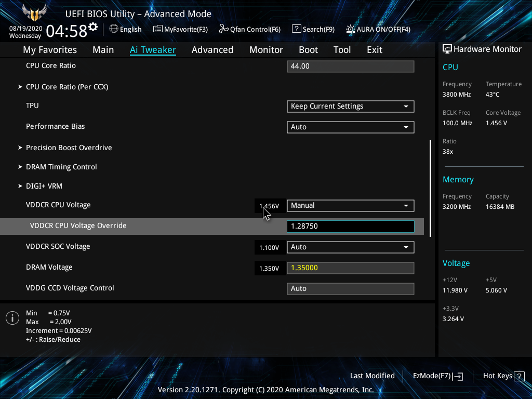Click the 43°C temperature value
532x399 pixels.
[x=493, y=95]
